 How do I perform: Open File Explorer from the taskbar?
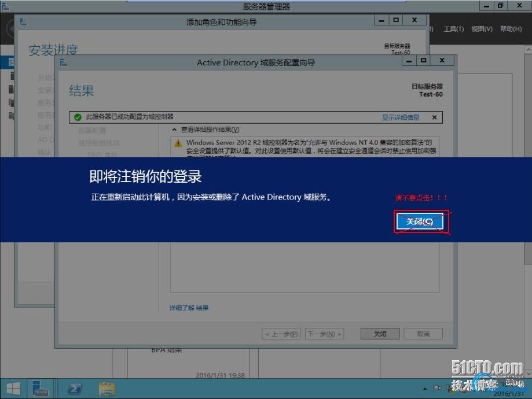coord(107,389)
